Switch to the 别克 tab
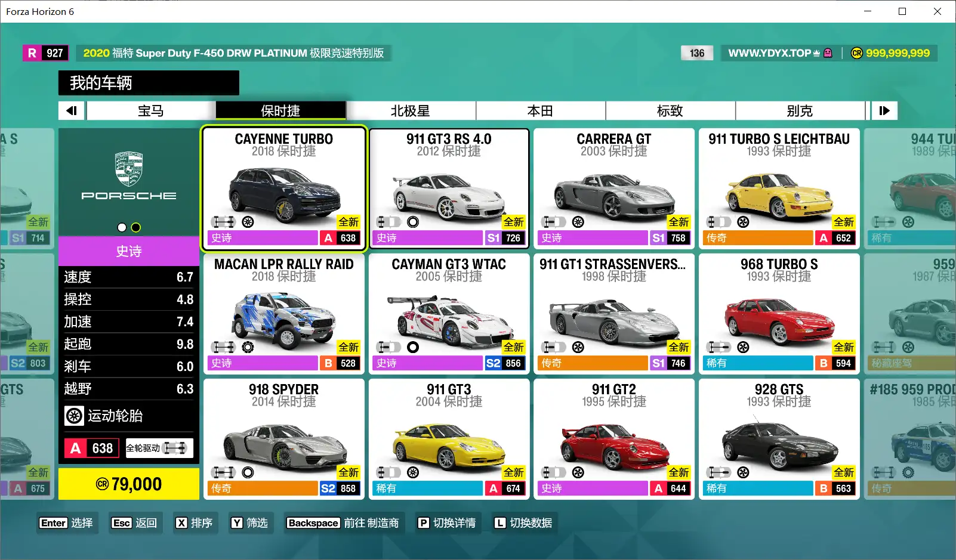Screen dimensions: 956x560 coord(800,110)
